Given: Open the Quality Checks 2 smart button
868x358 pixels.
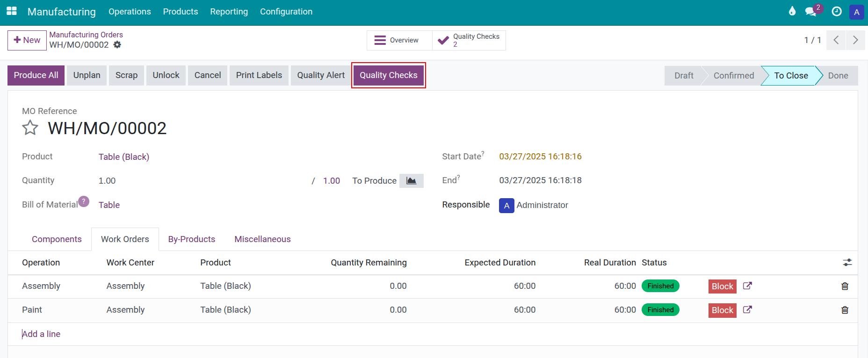Looking at the screenshot, I should [x=469, y=40].
